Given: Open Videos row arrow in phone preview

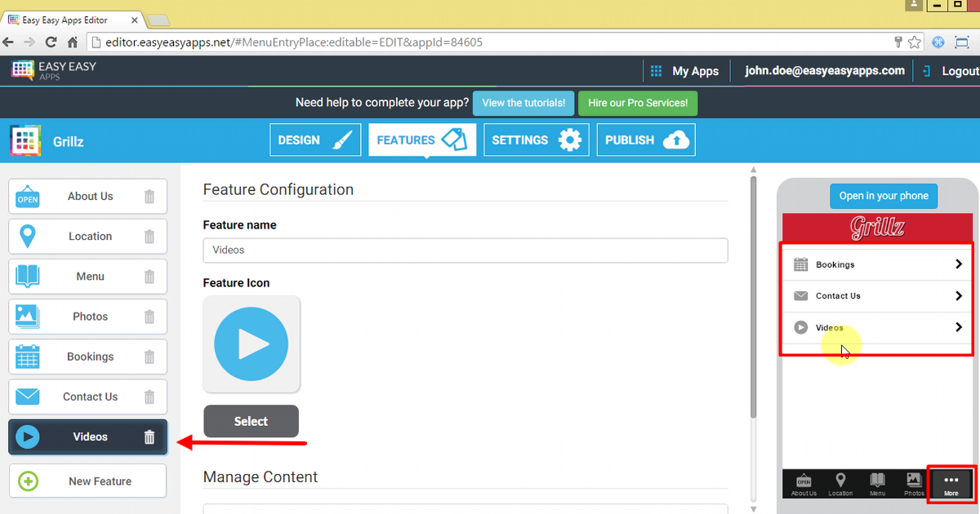Looking at the screenshot, I should pyautogui.click(x=959, y=328).
